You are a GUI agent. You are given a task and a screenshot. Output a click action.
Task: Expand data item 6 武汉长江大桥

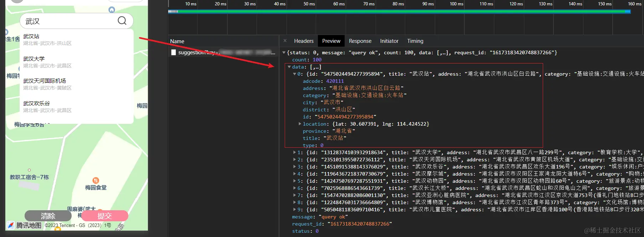pyautogui.click(x=294, y=188)
